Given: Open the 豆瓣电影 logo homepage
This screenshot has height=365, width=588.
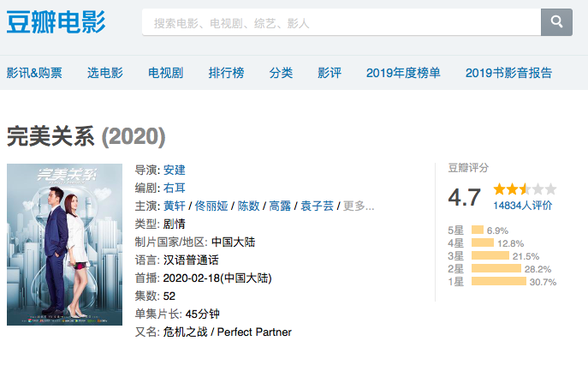Looking at the screenshot, I should point(56,22).
